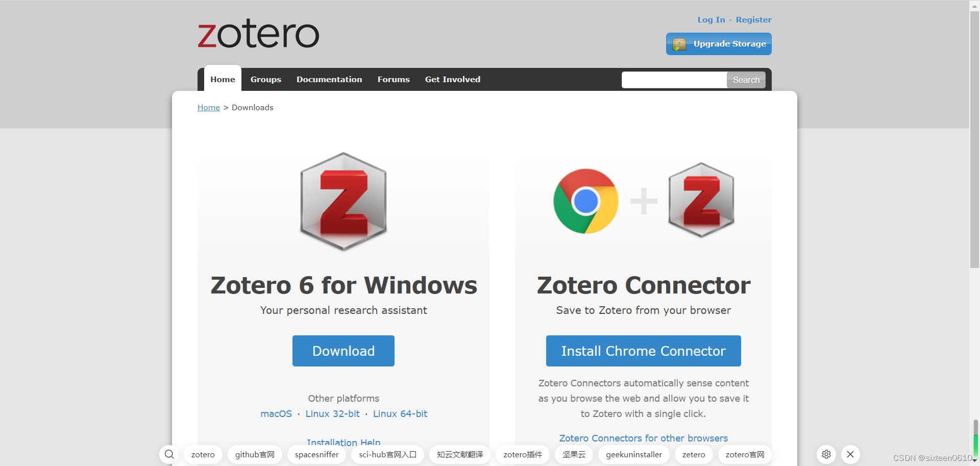Screen dimensions: 980x466
Task: Click inside the search input field
Action: tap(674, 80)
